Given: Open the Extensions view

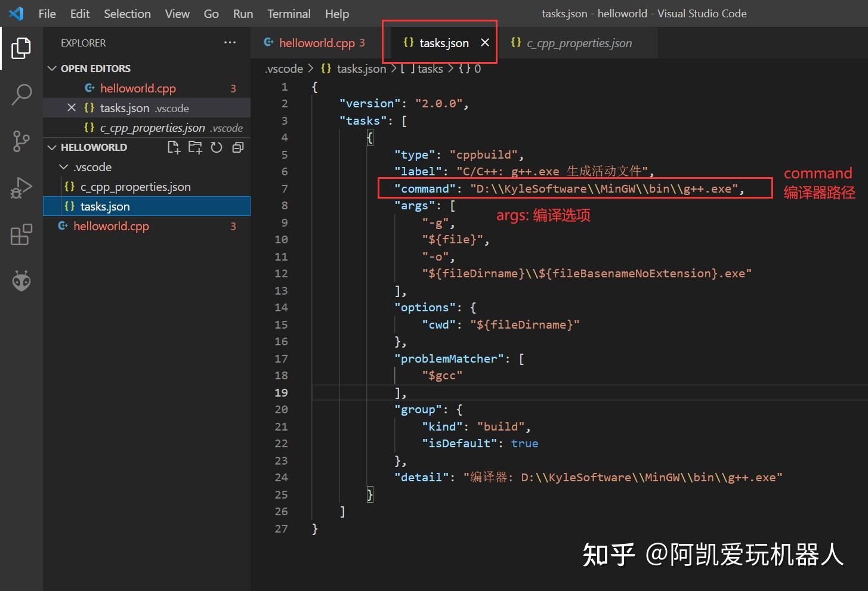Looking at the screenshot, I should coord(22,235).
